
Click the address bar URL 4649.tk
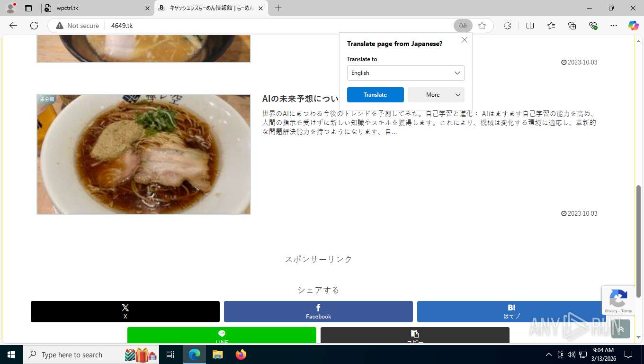point(122,26)
